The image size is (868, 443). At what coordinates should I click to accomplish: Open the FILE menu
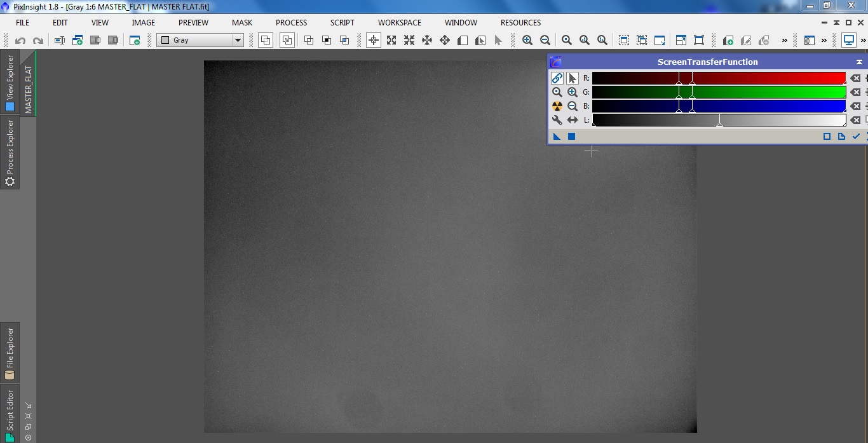(x=22, y=22)
